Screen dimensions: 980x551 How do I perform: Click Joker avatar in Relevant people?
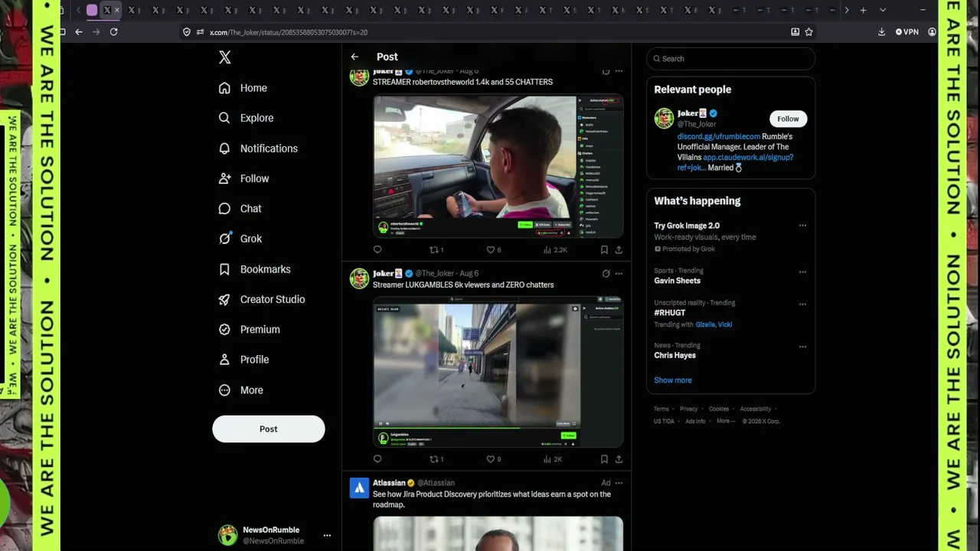664,119
